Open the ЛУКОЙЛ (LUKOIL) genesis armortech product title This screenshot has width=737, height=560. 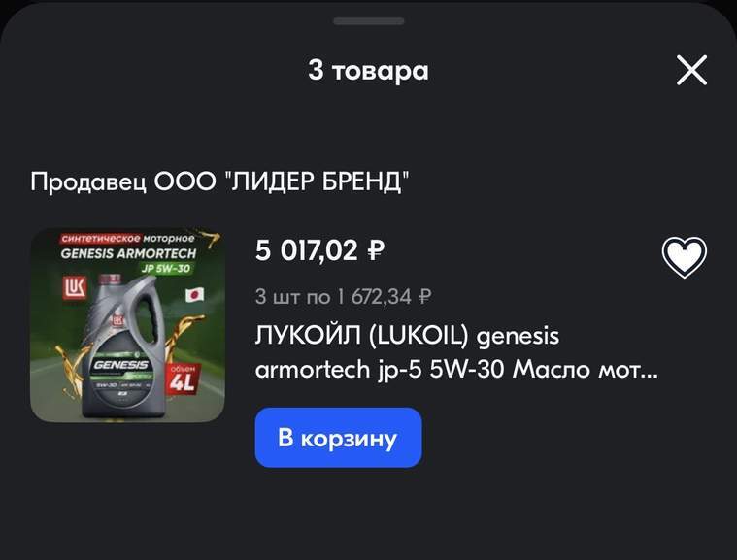point(456,352)
